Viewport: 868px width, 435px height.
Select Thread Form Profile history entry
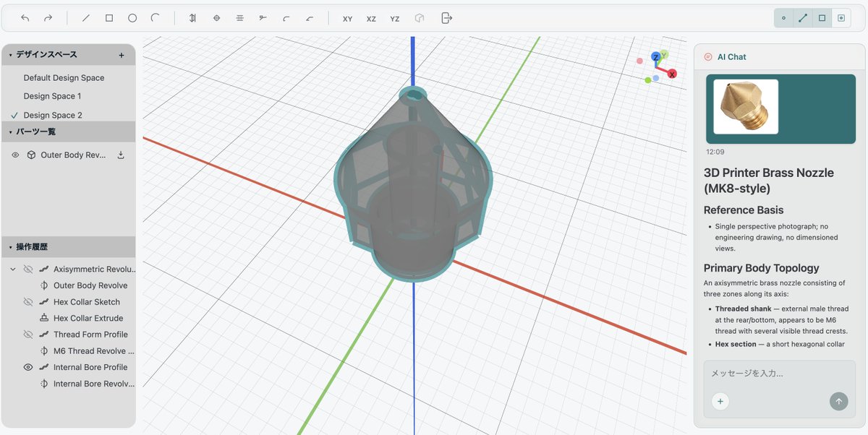90,335
